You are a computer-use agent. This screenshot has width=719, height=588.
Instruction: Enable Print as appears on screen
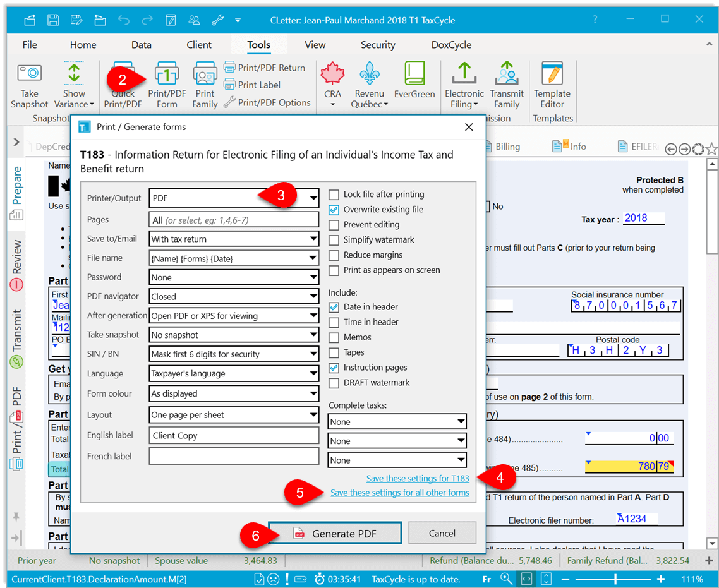point(334,270)
